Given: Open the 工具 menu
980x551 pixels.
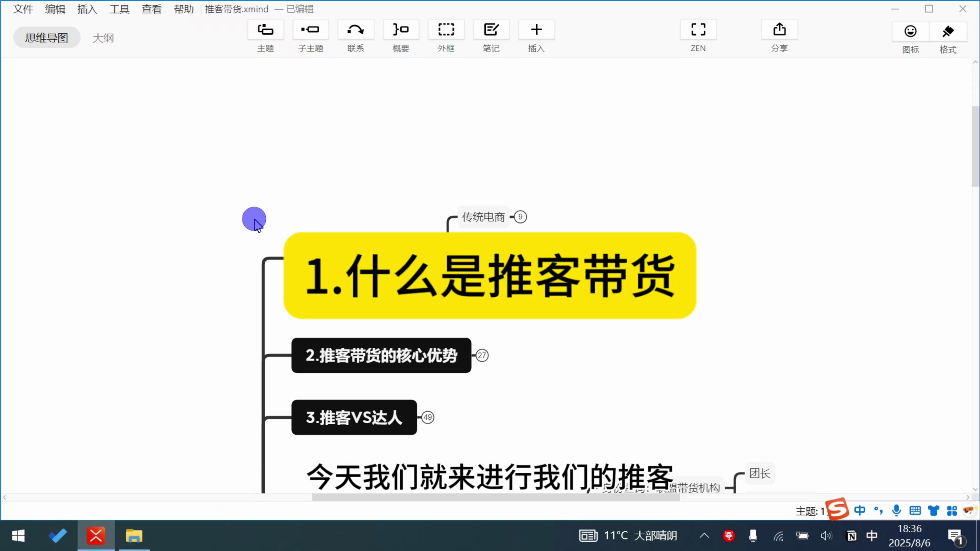Looking at the screenshot, I should pos(119,9).
